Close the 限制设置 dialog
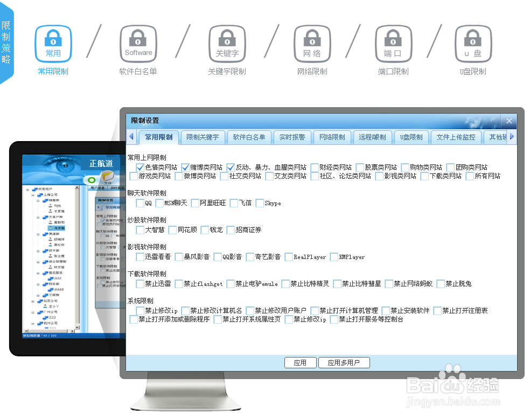The height and width of the screenshot is (420, 530). [508, 121]
